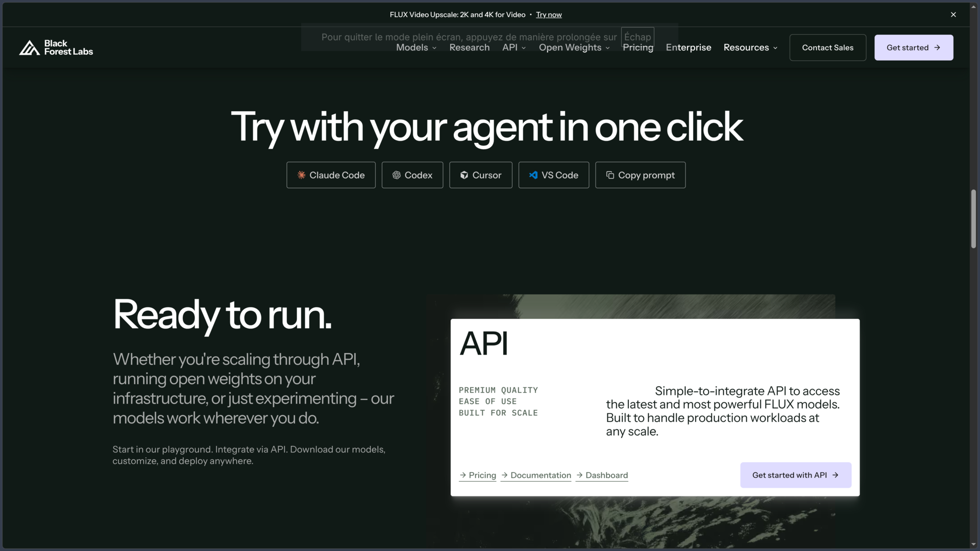Click the scrollbar down arrow

tap(973, 544)
